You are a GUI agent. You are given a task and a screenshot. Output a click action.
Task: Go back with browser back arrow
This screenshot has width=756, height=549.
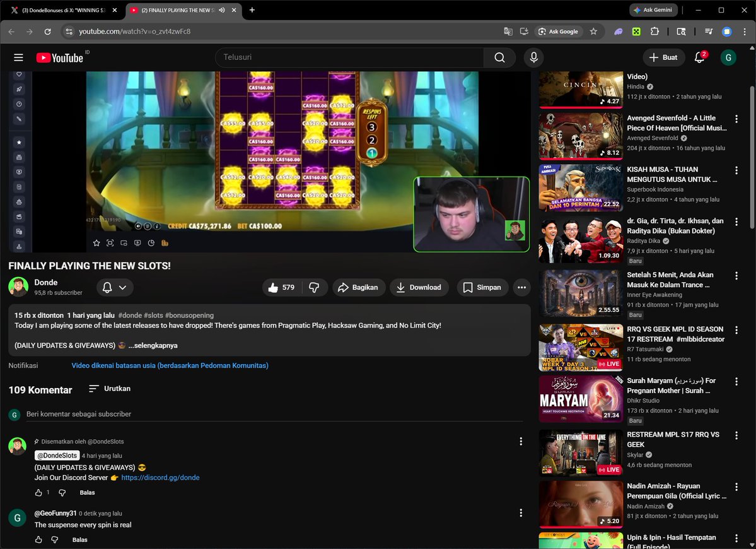coord(11,32)
